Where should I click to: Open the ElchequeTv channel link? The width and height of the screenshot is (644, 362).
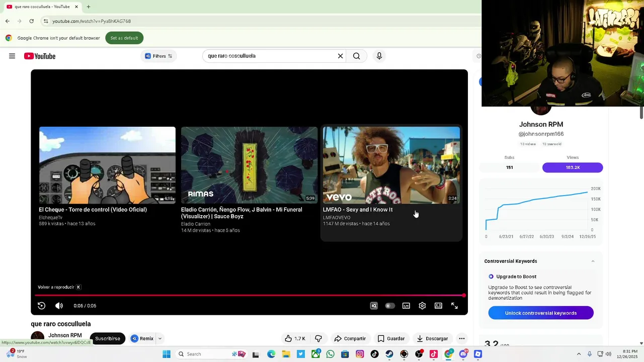point(50,217)
